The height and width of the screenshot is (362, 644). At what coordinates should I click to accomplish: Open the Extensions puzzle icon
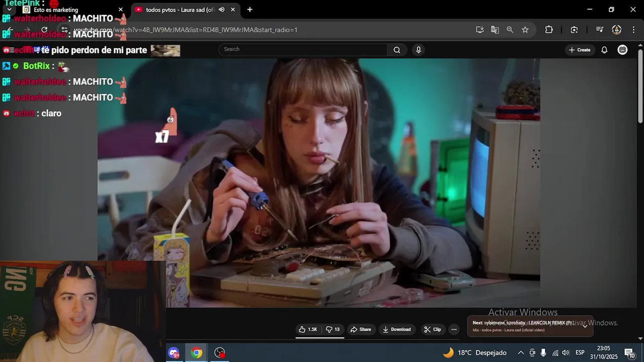click(x=549, y=30)
